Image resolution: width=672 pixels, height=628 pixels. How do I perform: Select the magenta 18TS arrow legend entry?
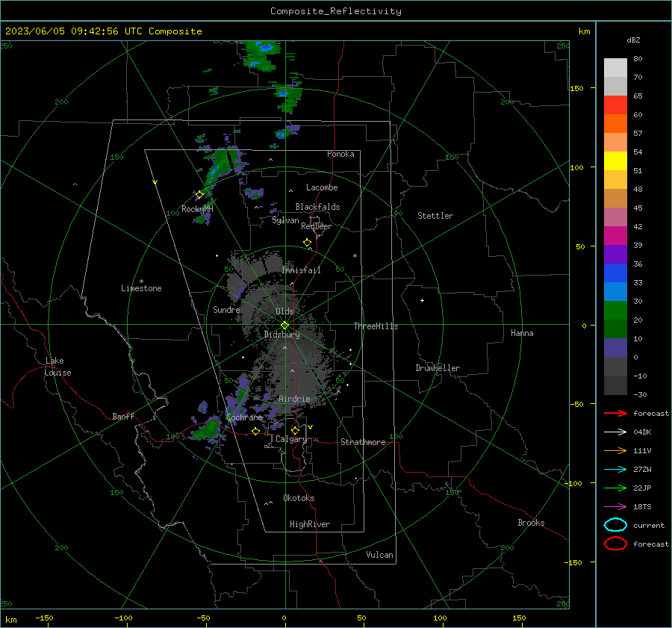tap(615, 507)
